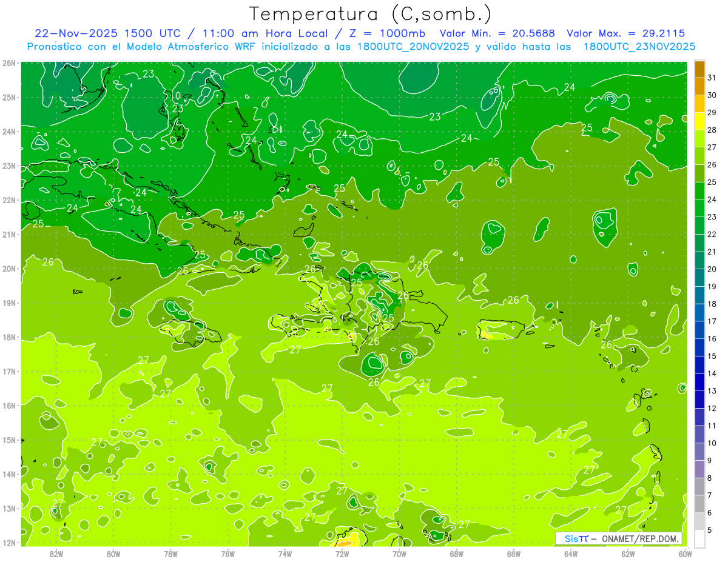Screen dimensions: 728x562
Task: Click the "Z = 1000mb" level text
Action: click(x=386, y=33)
